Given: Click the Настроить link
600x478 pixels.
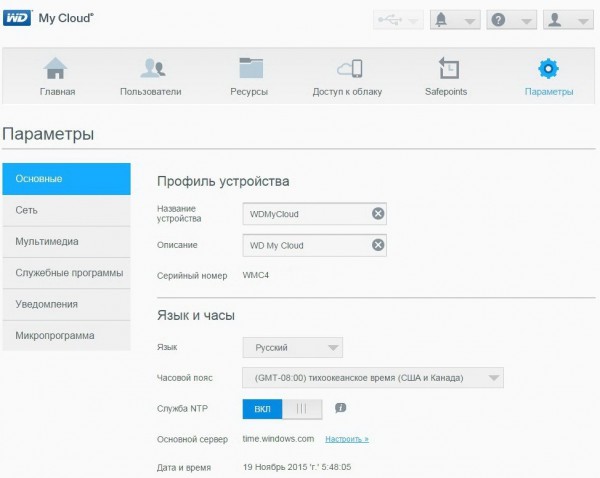Looking at the screenshot, I should pos(347,439).
